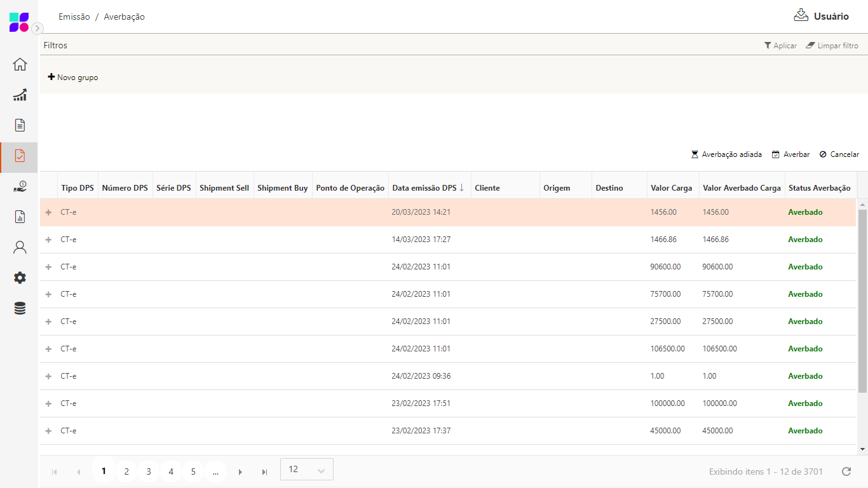The height and width of the screenshot is (488, 868).
Task: Expand the sidebar with the chevron toggle
Action: pos(37,28)
